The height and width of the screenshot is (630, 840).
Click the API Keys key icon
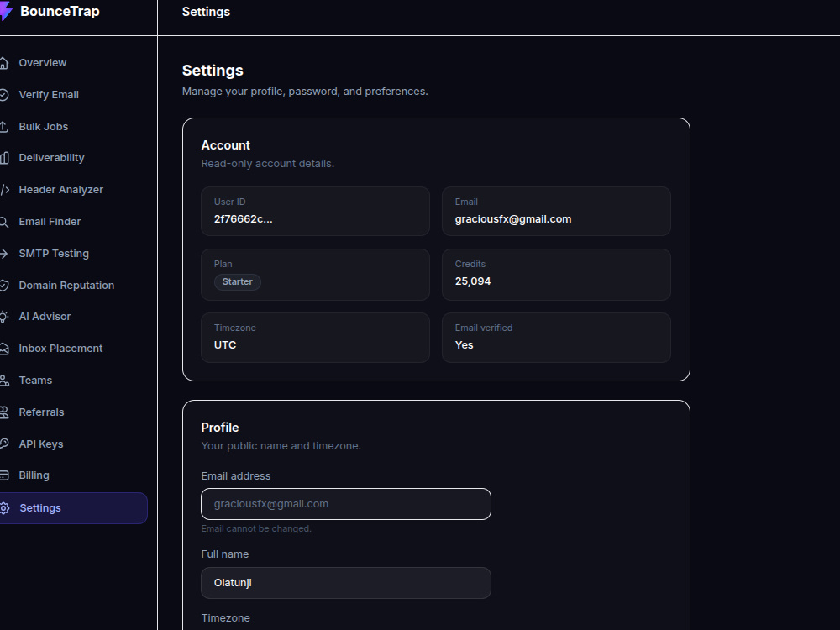click(3, 444)
